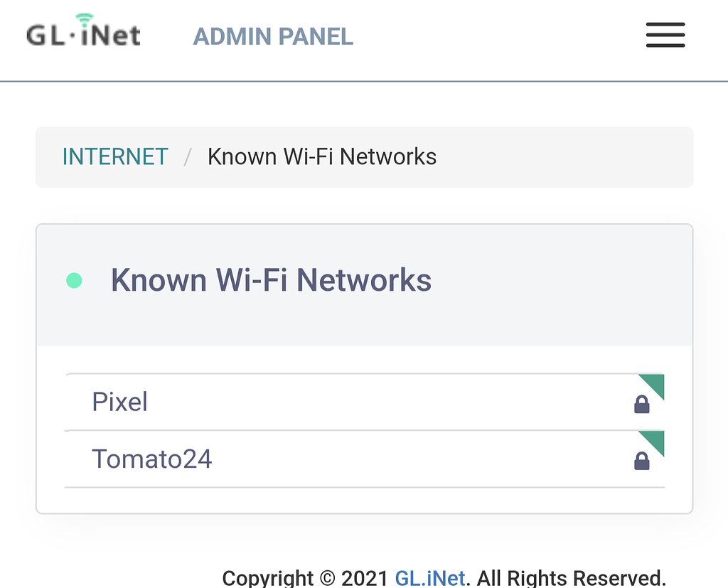Image resolution: width=728 pixels, height=588 pixels.
Task: Click the lock icon next to Tomato24
Action: tap(642, 461)
